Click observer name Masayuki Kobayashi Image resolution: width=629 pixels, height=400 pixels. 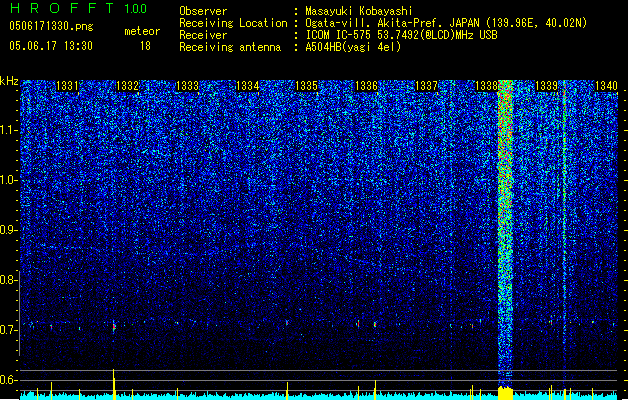[359, 11]
